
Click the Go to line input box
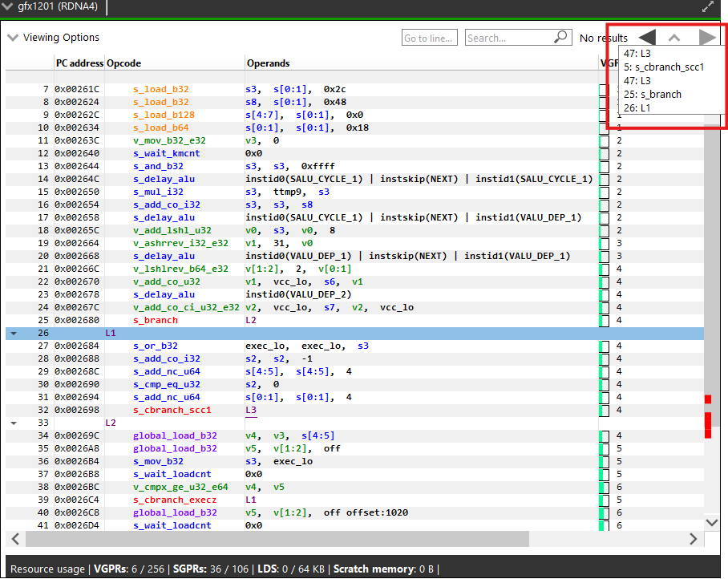coord(429,38)
